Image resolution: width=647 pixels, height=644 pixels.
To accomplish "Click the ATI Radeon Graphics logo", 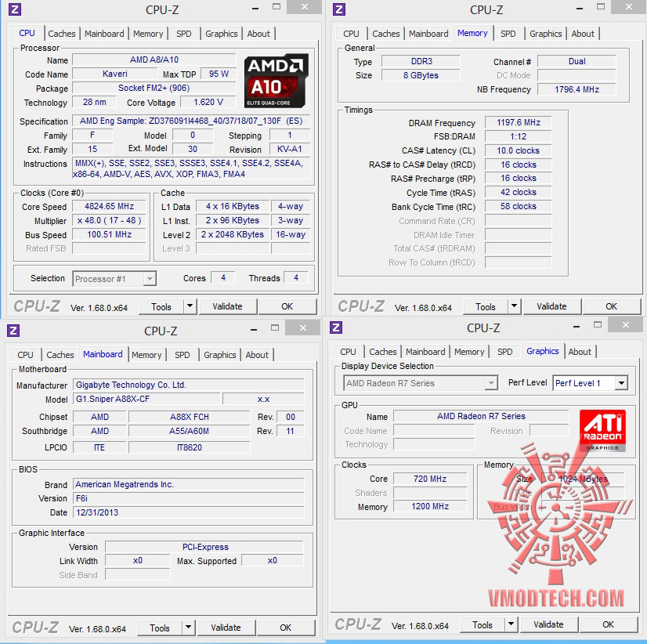I will pyautogui.click(x=602, y=431).
